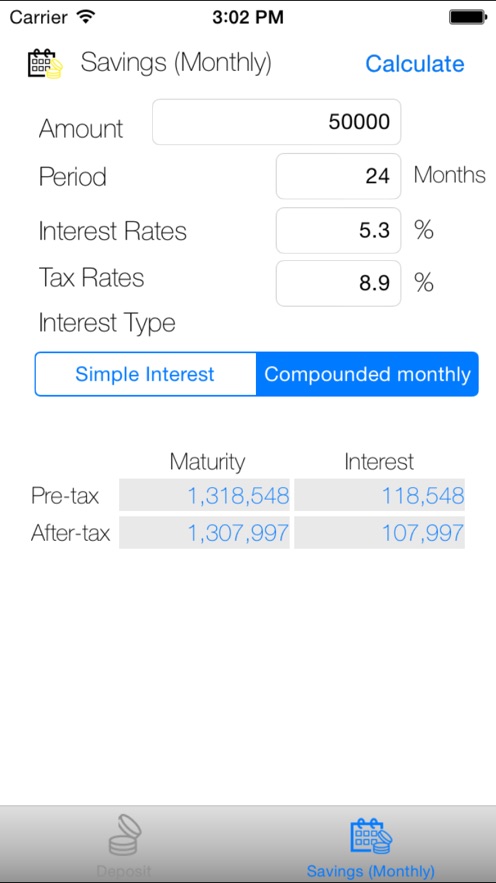Edit the Period field showing 24
The width and height of the screenshot is (496, 883).
point(338,176)
